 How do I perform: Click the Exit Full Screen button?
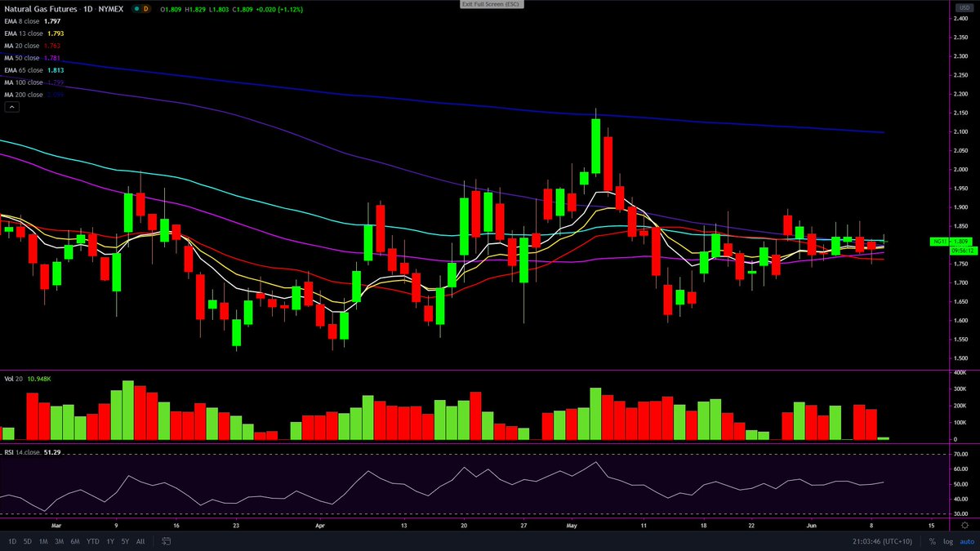tap(490, 5)
